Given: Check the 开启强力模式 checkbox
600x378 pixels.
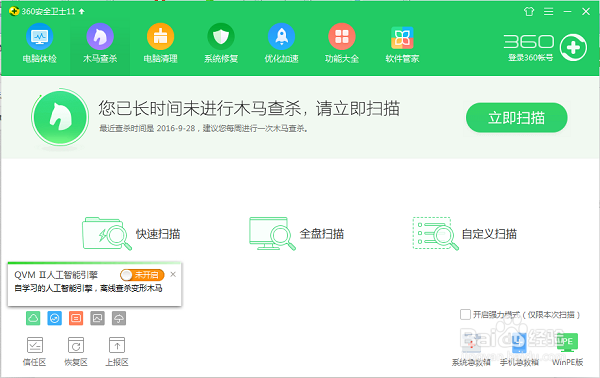Looking at the screenshot, I should coord(465,314).
